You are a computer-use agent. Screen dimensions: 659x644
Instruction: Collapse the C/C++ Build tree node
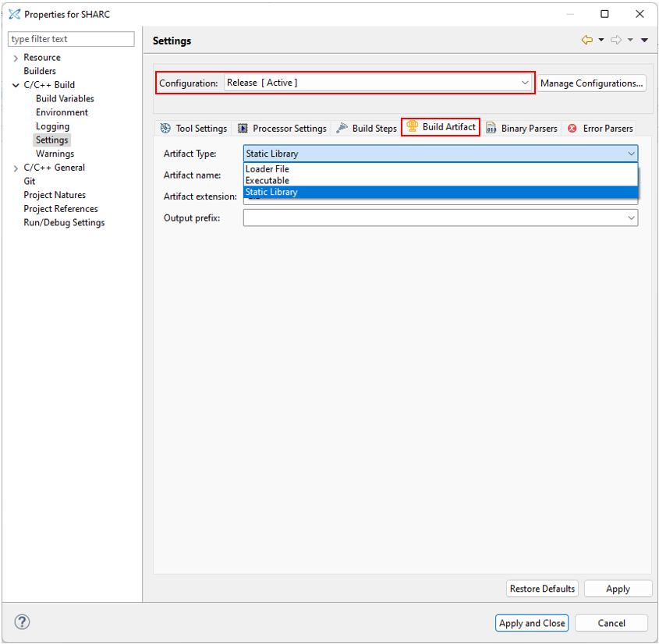click(16, 85)
